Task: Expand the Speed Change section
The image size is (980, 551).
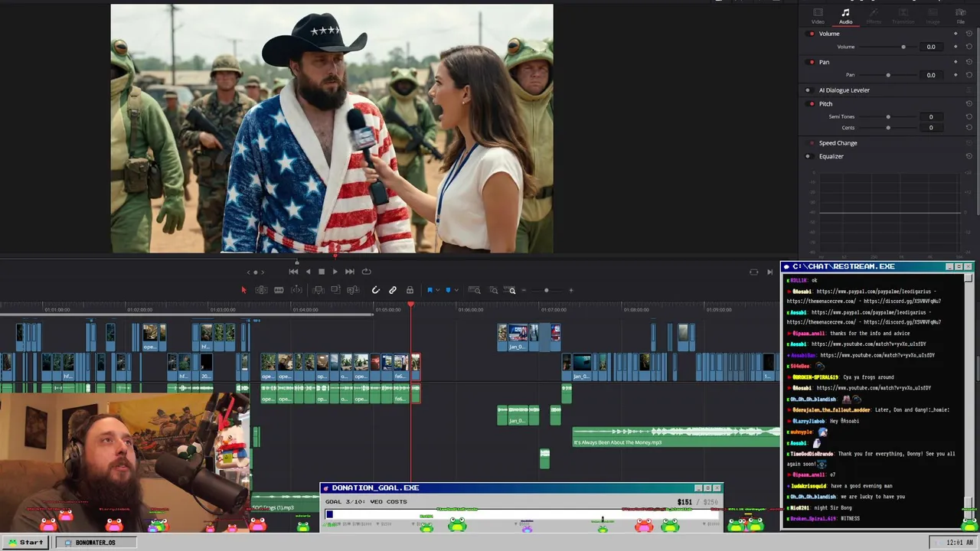Action: click(x=838, y=143)
